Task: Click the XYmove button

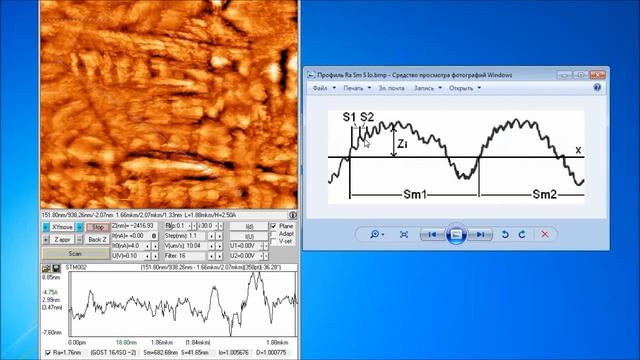Action: coord(62,227)
